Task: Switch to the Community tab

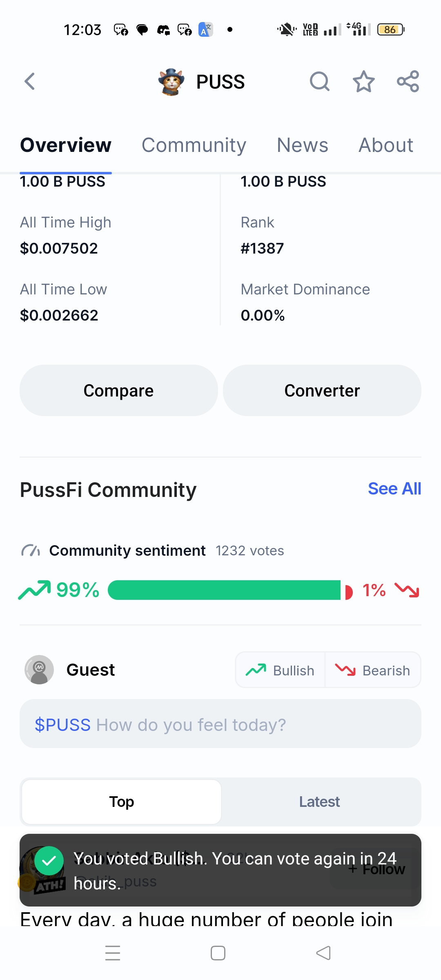Action: click(194, 145)
